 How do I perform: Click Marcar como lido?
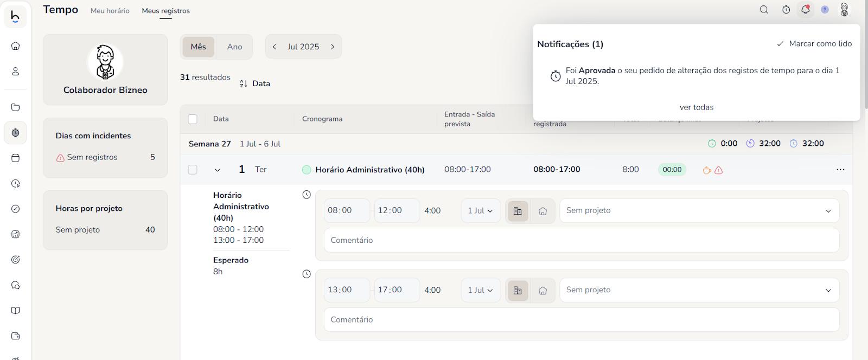[814, 44]
